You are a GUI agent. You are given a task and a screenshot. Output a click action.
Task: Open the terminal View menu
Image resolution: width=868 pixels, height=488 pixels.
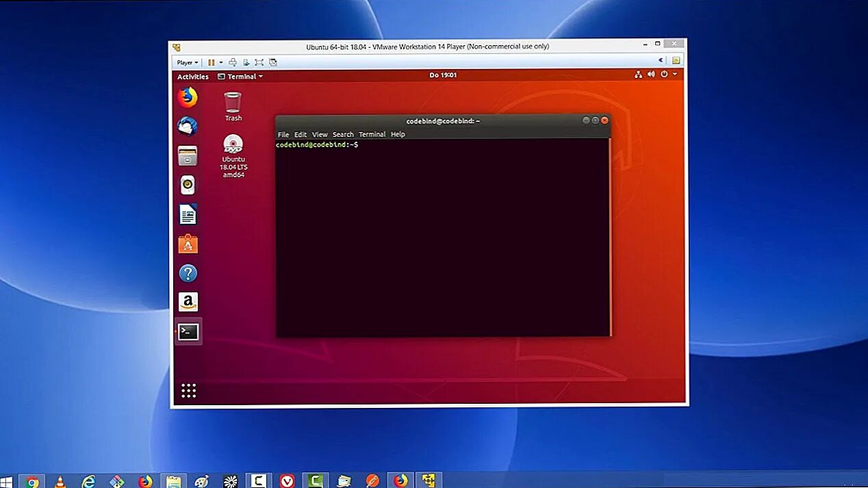320,134
